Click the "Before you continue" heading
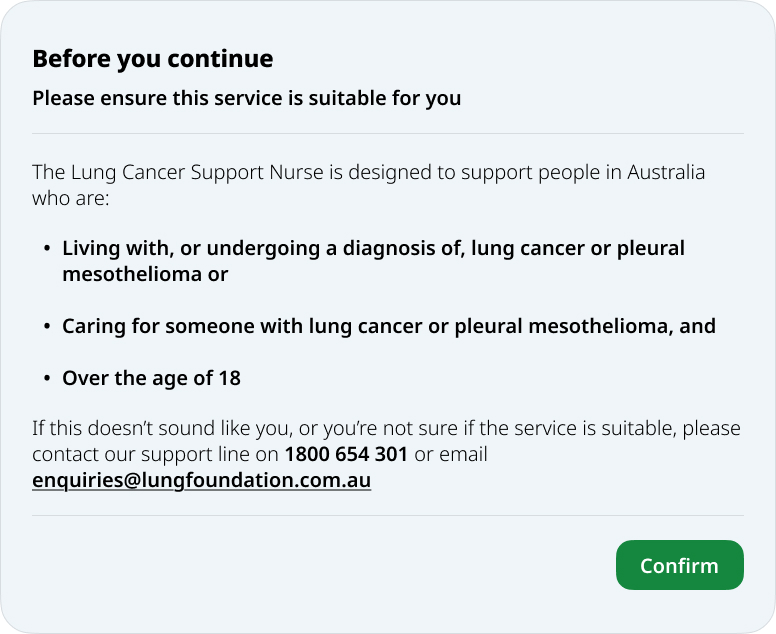 (152, 59)
